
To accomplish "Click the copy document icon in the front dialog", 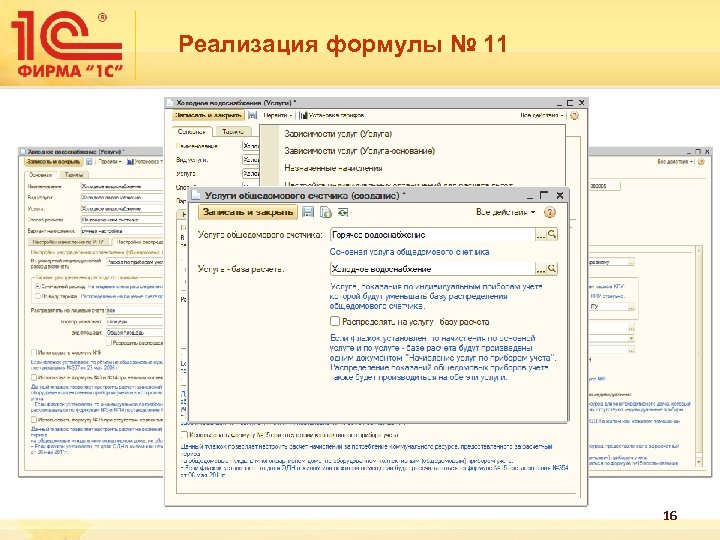I will (326, 212).
